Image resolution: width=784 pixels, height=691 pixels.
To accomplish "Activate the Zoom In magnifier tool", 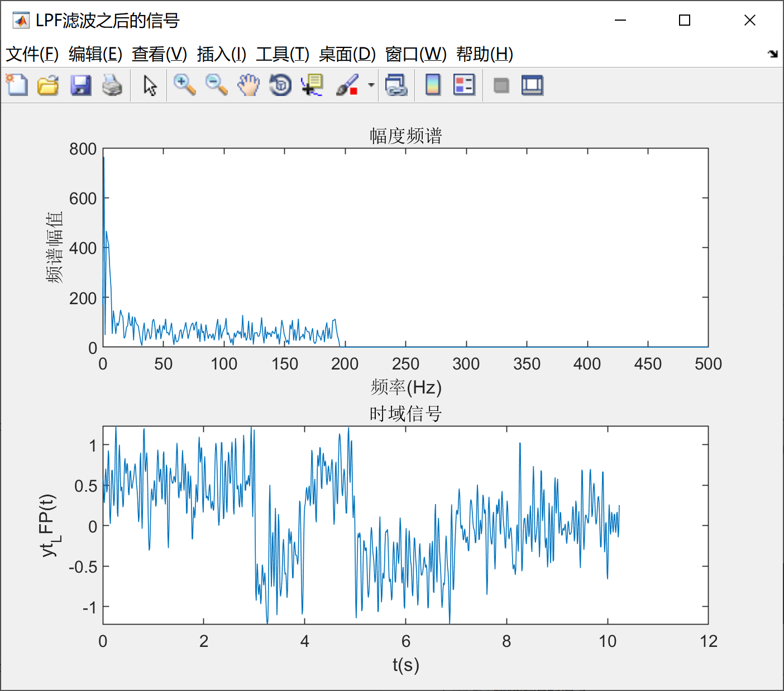I will [184, 85].
